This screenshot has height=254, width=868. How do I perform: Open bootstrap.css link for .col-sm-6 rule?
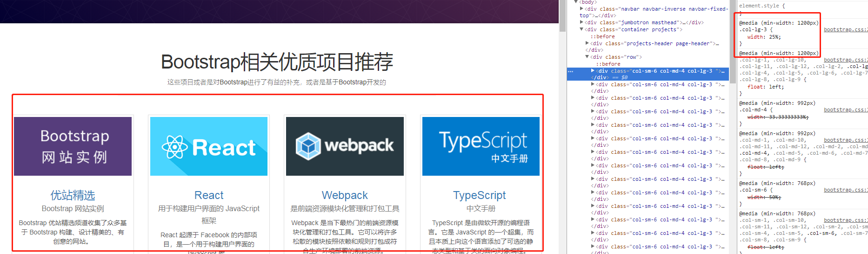(846, 190)
